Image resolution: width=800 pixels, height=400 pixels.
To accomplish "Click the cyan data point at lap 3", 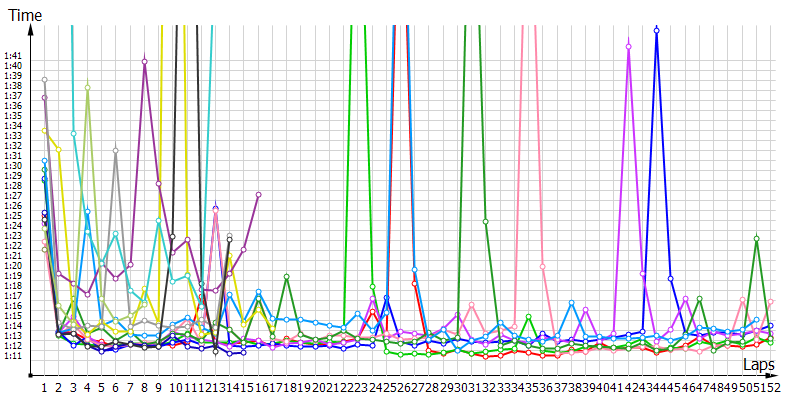I will coord(74,133).
